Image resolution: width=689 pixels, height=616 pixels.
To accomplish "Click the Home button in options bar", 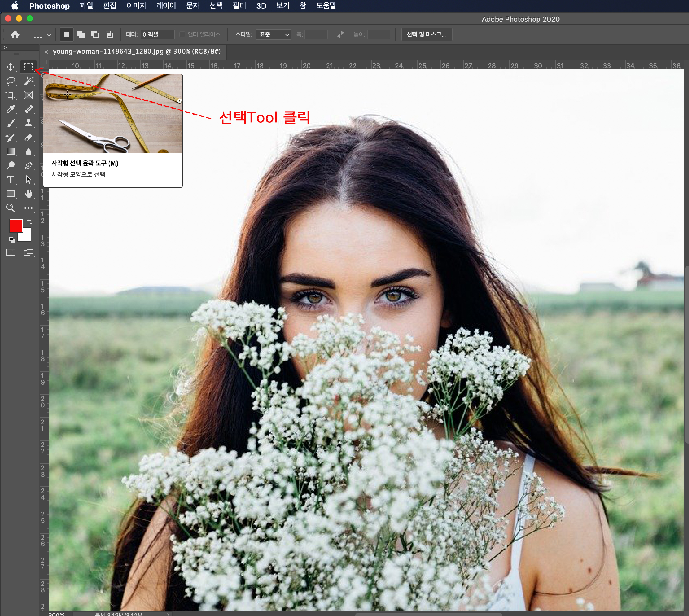I will click(15, 34).
